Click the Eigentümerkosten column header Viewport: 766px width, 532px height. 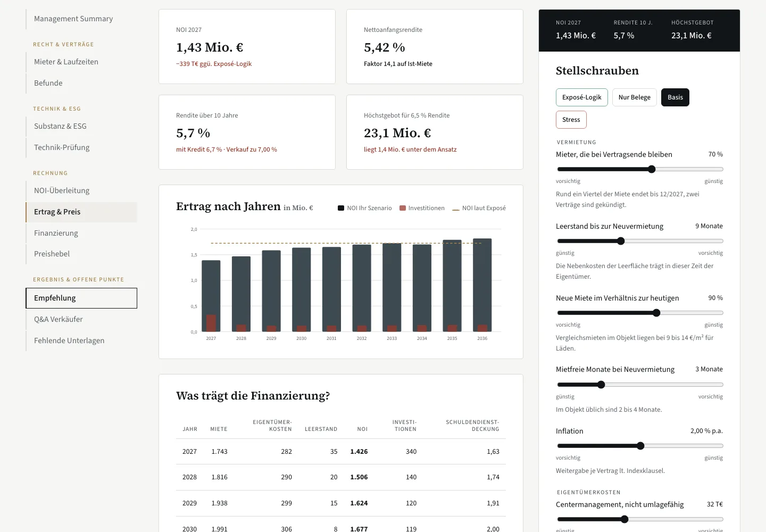click(272, 426)
